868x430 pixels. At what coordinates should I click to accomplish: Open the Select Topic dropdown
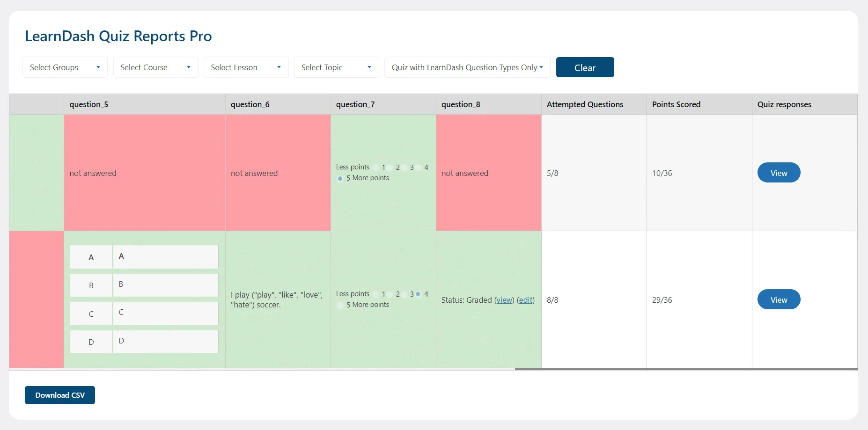click(336, 67)
